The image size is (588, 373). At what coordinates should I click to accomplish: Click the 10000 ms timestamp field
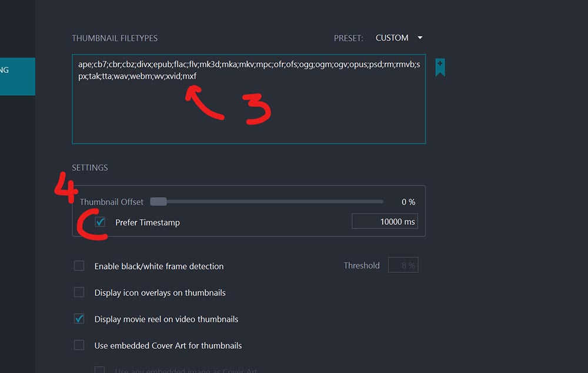(x=385, y=221)
